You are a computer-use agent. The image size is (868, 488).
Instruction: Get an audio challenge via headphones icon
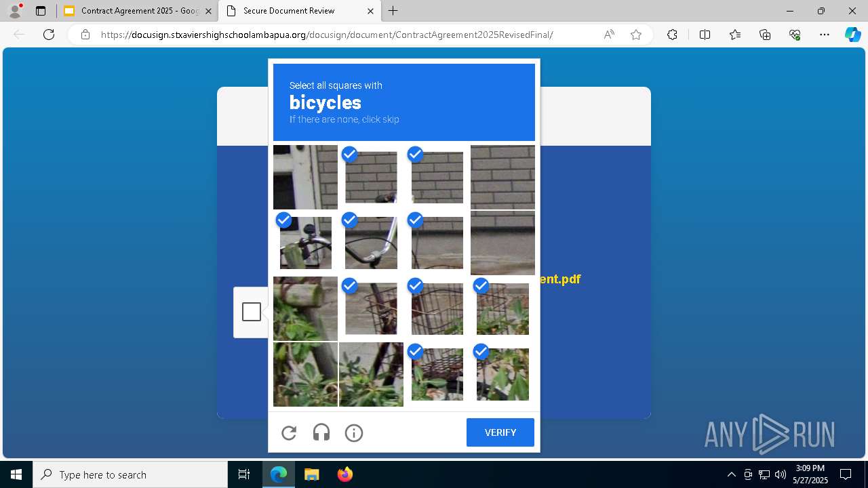tap(321, 432)
